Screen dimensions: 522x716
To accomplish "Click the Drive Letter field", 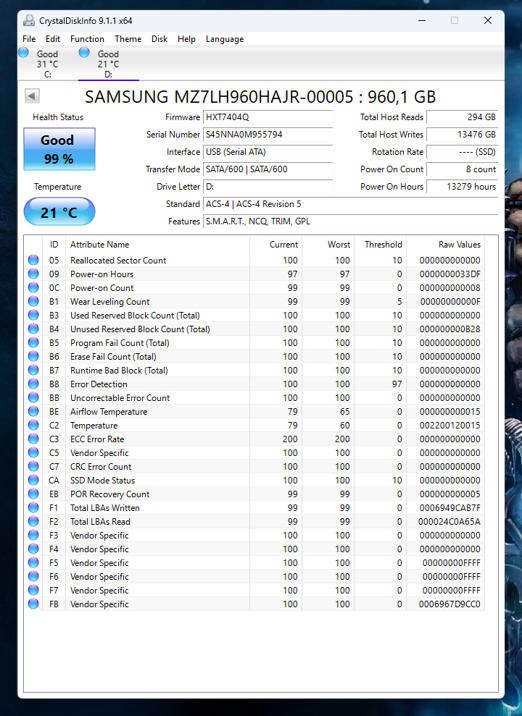I will click(x=268, y=186).
